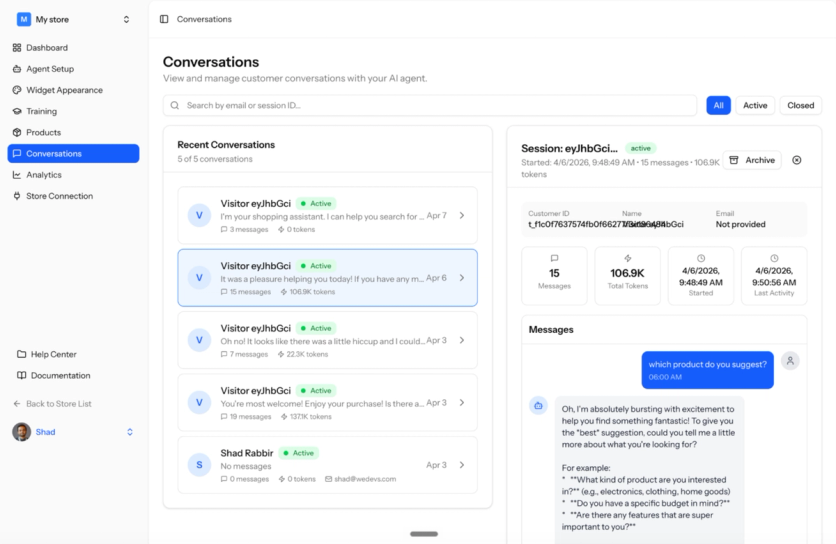Open the Training menu item
Viewport: 836px width, 544px height.
pos(74,111)
